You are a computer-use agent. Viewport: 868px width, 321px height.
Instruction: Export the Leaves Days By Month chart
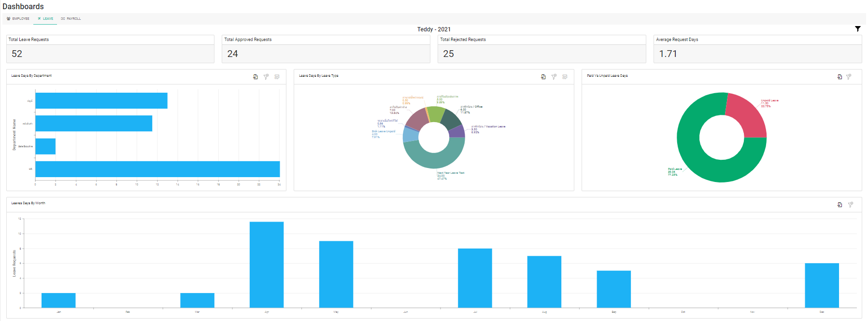[x=840, y=205]
